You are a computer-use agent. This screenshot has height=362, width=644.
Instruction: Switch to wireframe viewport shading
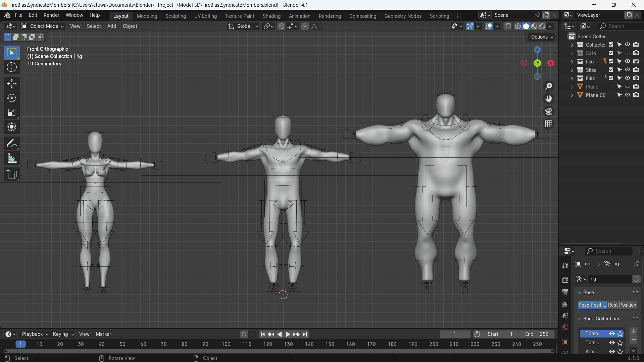pos(518,26)
